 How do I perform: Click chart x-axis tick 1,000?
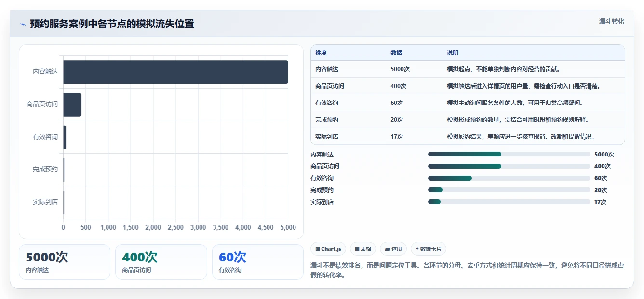pyautogui.click(x=108, y=228)
